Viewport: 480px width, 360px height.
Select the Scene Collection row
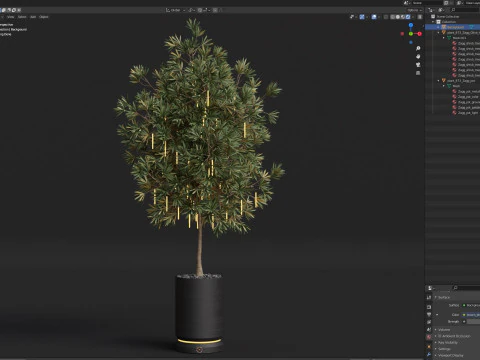[453, 16]
